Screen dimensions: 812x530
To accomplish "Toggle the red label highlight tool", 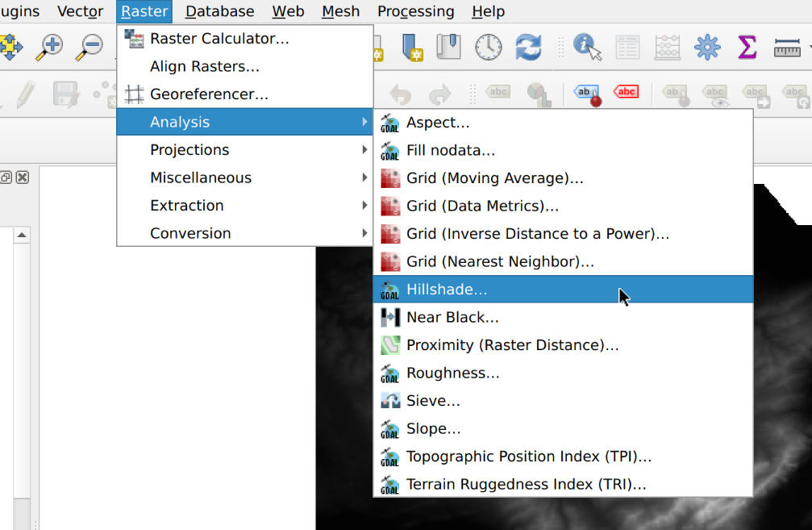I will click(x=626, y=92).
